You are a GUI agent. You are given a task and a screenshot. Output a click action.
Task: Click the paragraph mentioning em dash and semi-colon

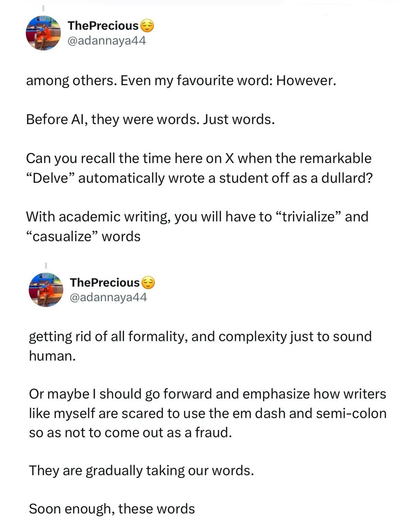pyautogui.click(x=208, y=413)
